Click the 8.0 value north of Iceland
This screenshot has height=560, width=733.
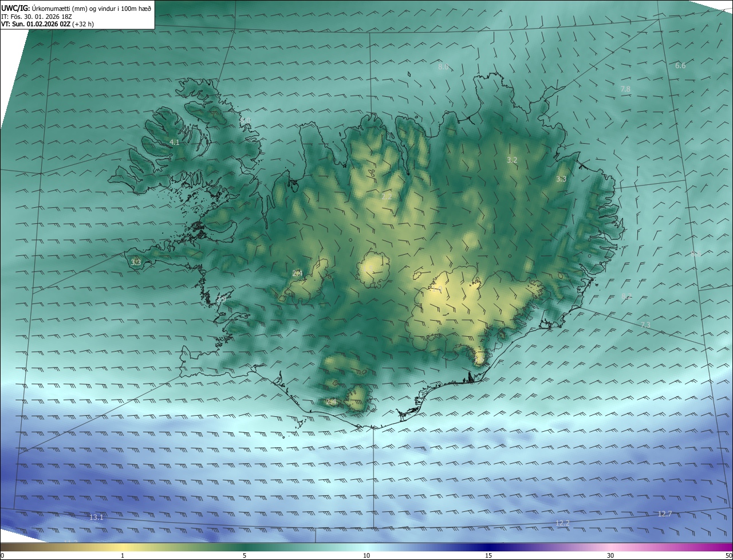[x=443, y=67]
